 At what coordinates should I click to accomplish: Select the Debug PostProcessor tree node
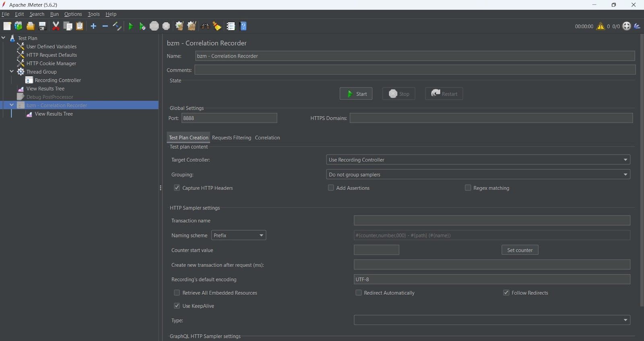[50, 97]
